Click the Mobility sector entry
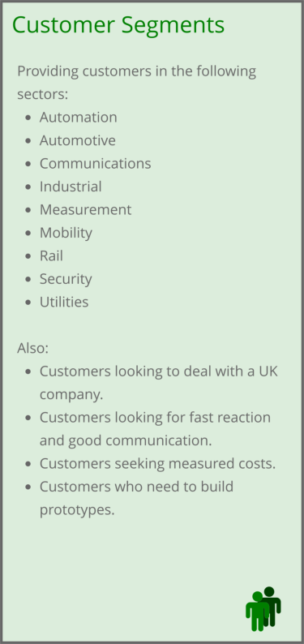Image resolution: width=304 pixels, height=644 pixels. (x=66, y=233)
